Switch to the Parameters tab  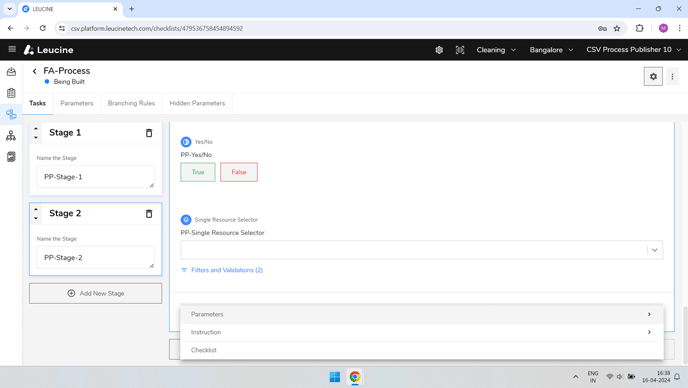pyautogui.click(x=77, y=103)
